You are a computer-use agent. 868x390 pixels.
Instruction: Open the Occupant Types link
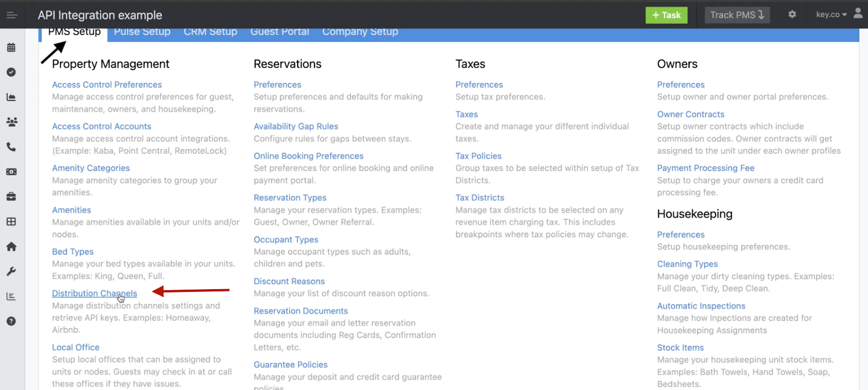(286, 240)
